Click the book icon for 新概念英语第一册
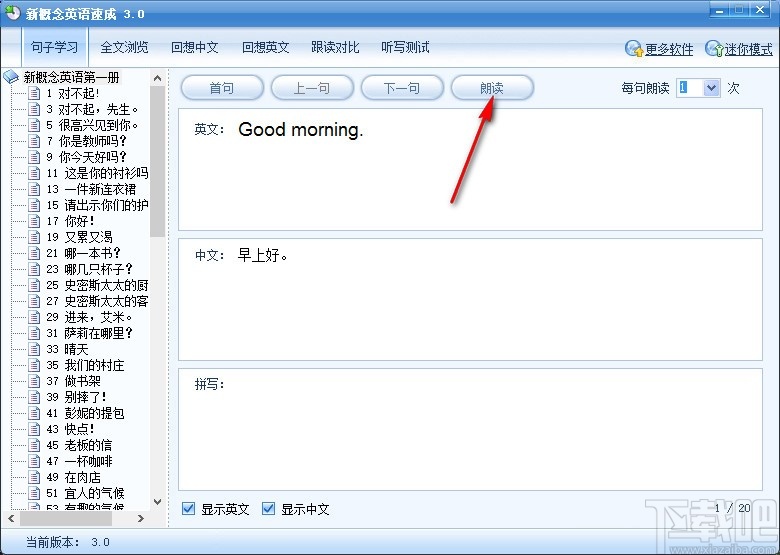780x555 pixels. click(11, 77)
